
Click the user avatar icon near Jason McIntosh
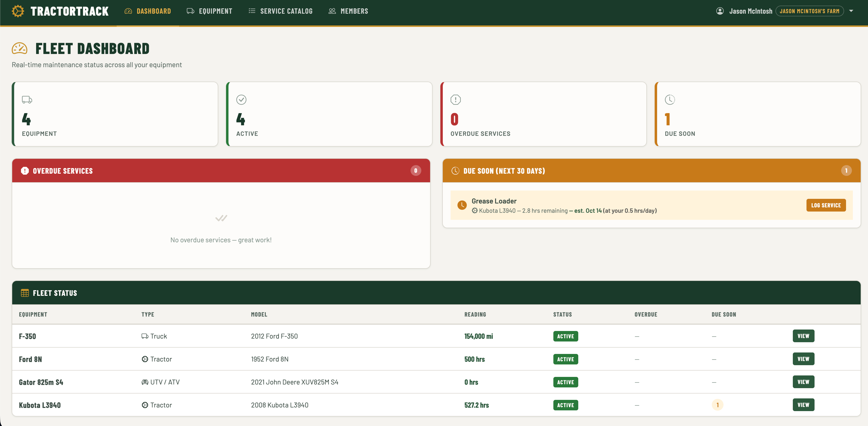720,11
